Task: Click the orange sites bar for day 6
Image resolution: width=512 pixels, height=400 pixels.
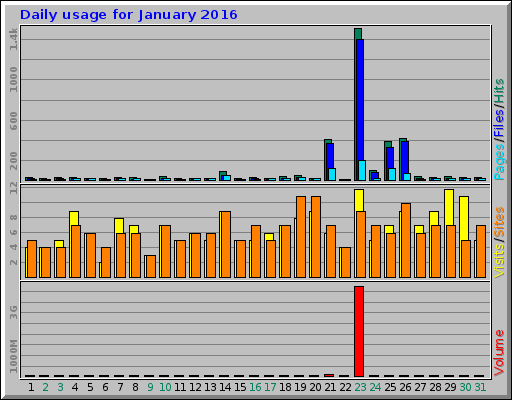Action: coord(106,262)
